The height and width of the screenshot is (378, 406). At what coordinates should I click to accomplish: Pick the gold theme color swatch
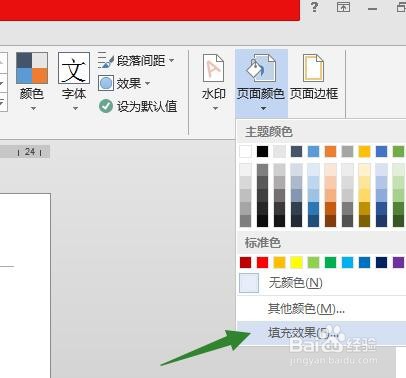click(x=364, y=151)
